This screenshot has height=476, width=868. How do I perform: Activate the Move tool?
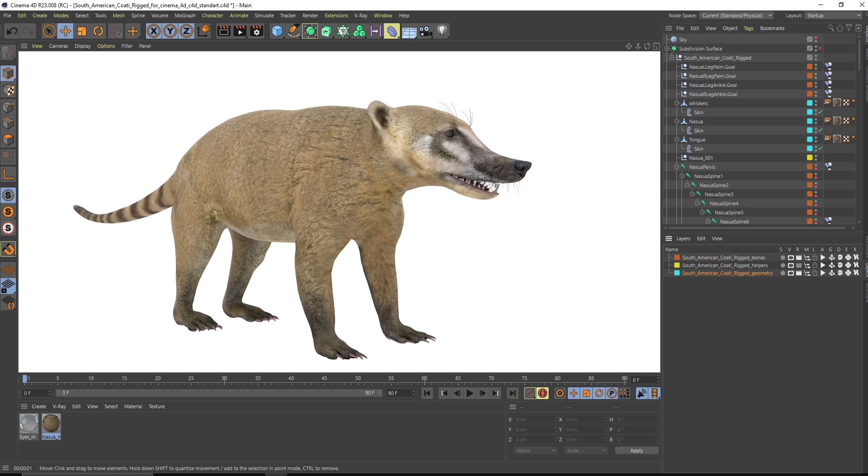point(66,31)
